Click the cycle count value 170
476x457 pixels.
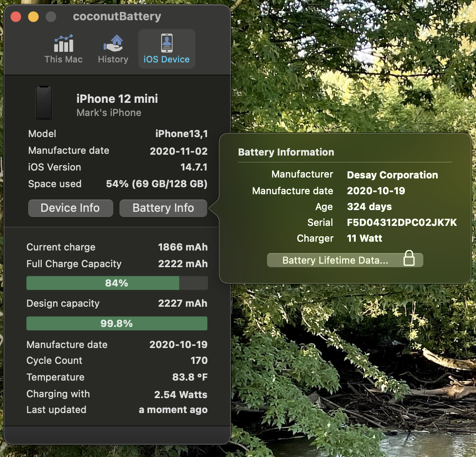pyautogui.click(x=199, y=360)
